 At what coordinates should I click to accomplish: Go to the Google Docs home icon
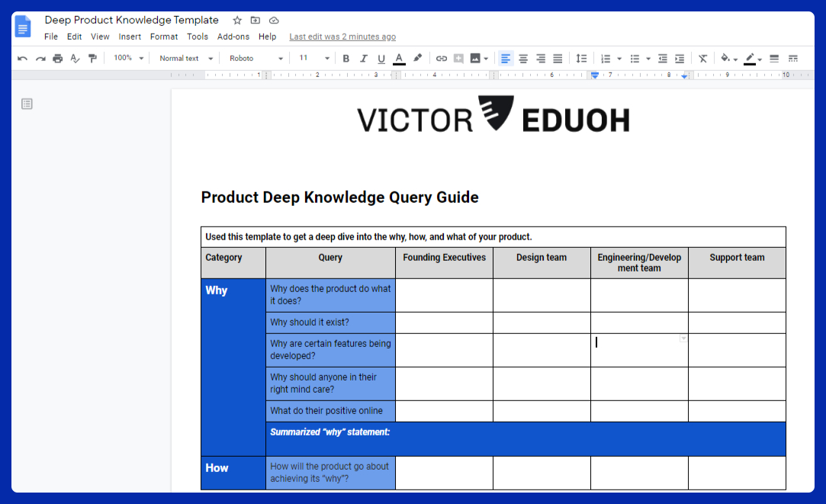(23, 27)
